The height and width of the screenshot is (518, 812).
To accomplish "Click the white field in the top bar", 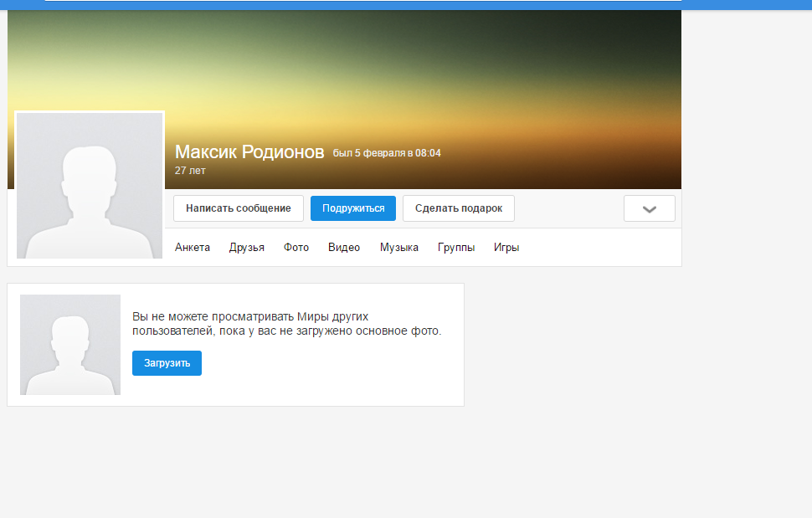I will point(362,1).
